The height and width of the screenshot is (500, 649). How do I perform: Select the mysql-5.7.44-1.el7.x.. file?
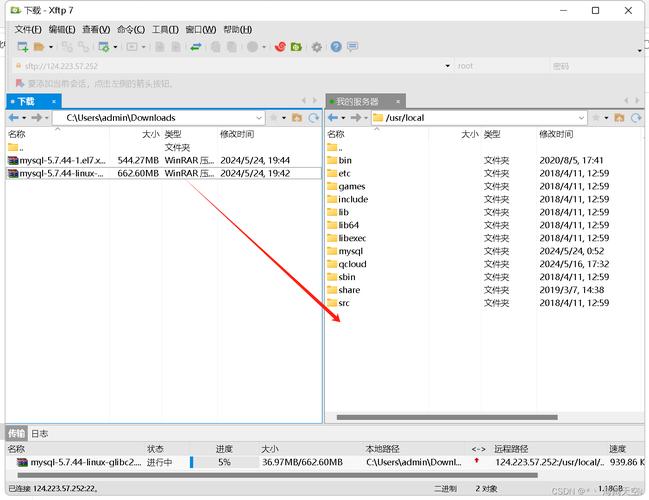click(x=164, y=160)
